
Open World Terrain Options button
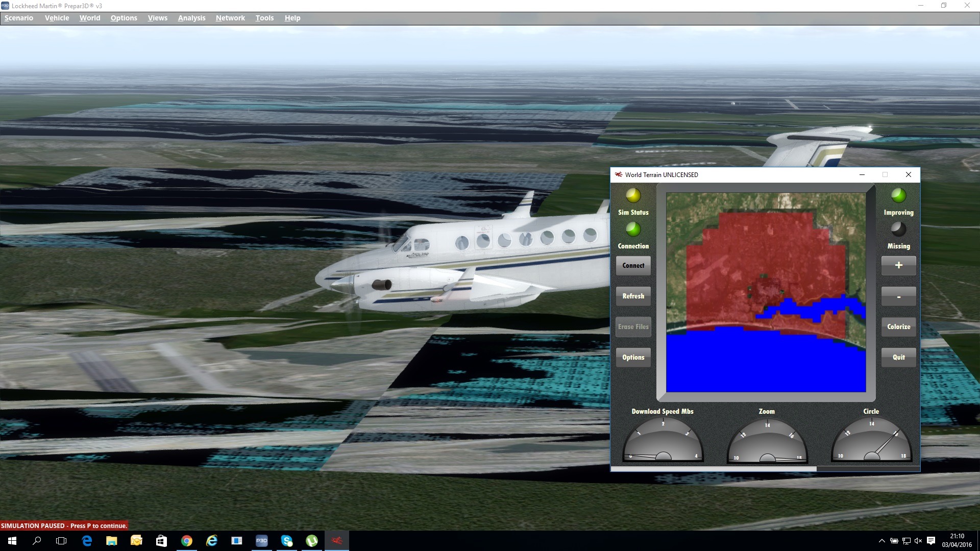[633, 357]
